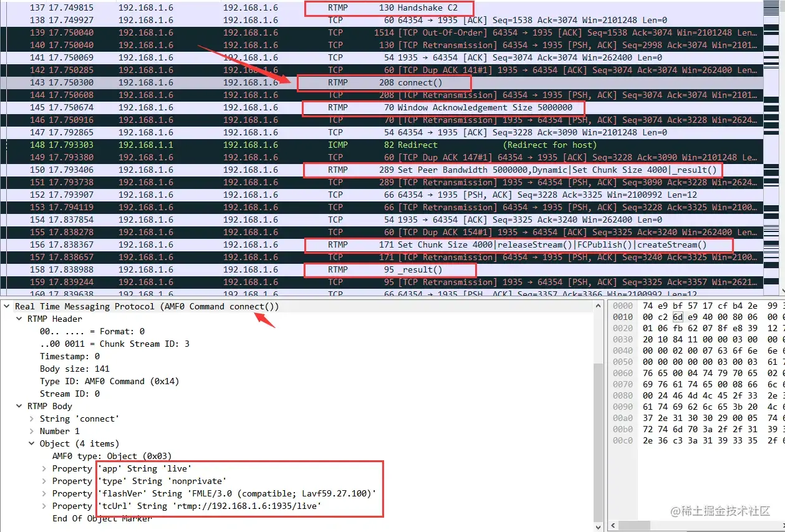Click the Chunk Stream ID: 3 field
The width and height of the screenshot is (785, 532).
tap(114, 344)
